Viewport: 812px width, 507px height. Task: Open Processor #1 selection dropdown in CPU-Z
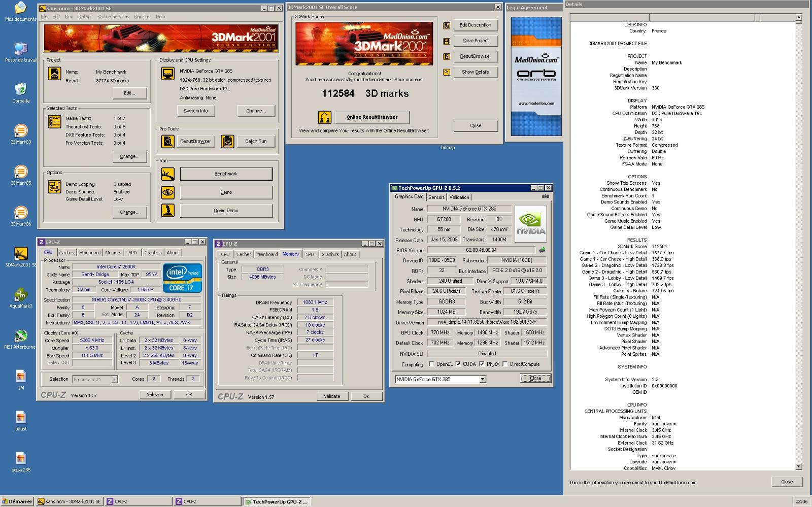click(114, 379)
